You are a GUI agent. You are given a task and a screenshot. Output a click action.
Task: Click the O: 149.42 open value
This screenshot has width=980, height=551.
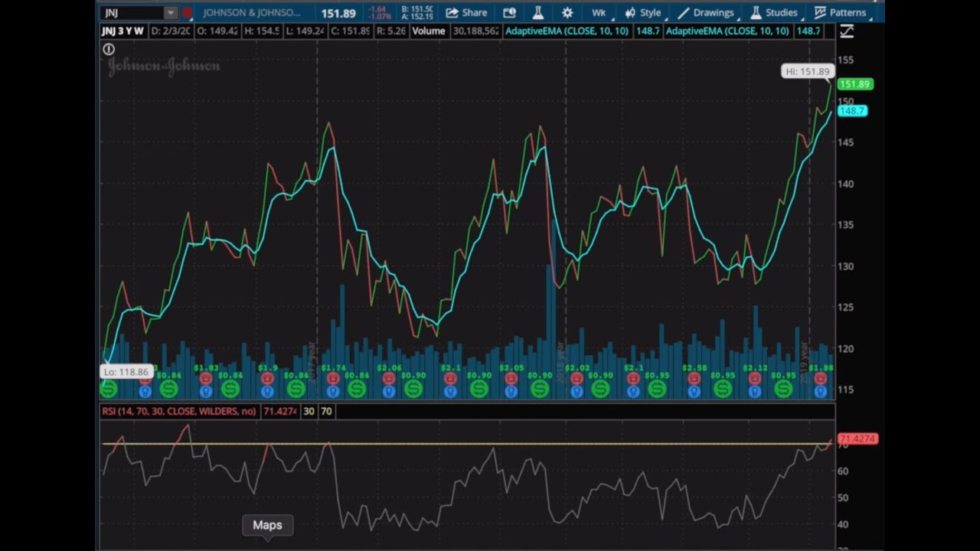(217, 31)
